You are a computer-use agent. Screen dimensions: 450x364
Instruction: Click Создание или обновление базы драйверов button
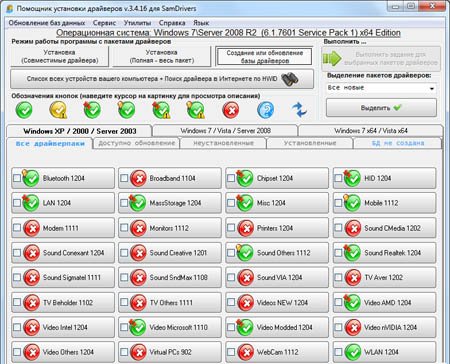(265, 57)
